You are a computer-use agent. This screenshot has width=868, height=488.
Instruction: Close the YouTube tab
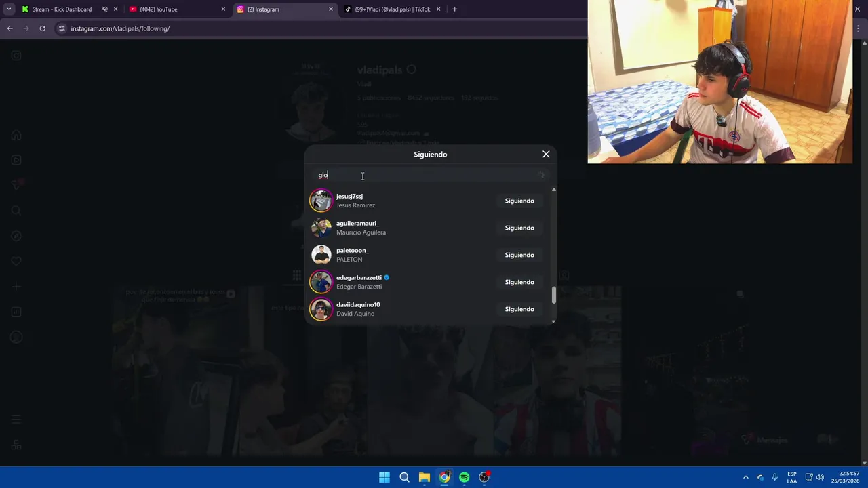pos(223,9)
